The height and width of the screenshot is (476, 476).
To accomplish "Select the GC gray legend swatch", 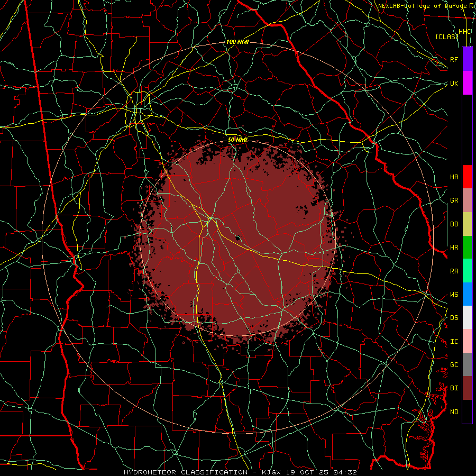I will [x=467, y=364].
